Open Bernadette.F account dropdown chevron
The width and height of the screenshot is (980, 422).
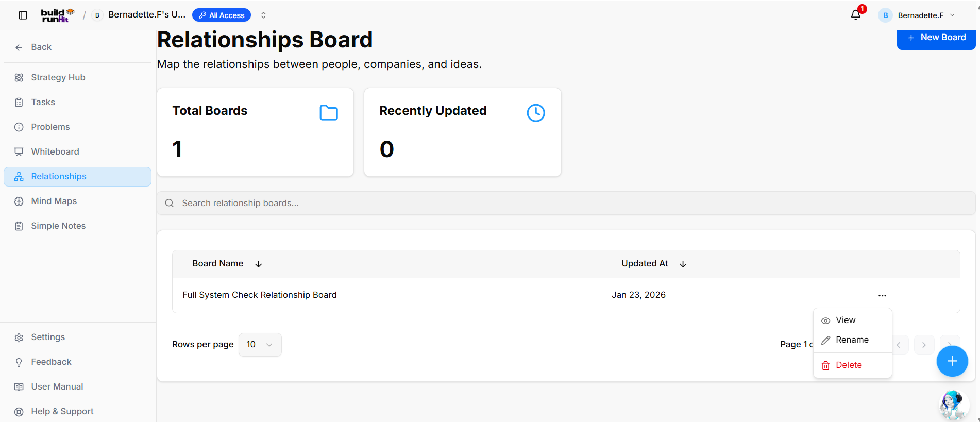[x=952, y=15]
